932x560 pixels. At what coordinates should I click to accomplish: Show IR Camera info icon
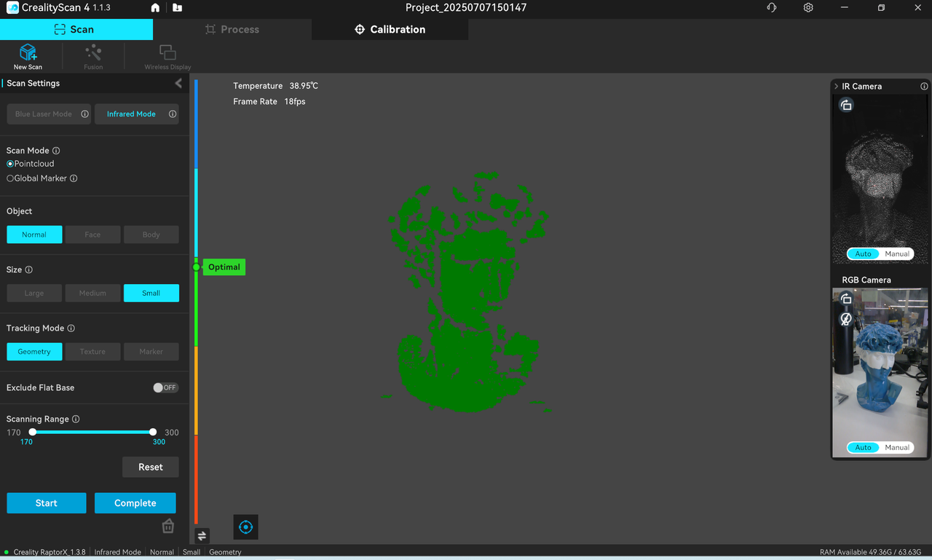(x=924, y=86)
